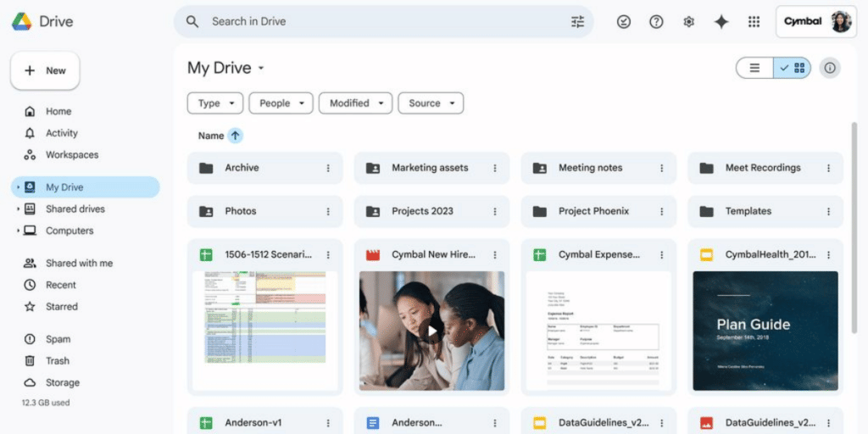Open more actions for Meeting notes folder
The width and height of the screenshot is (868, 434).
pyautogui.click(x=661, y=168)
